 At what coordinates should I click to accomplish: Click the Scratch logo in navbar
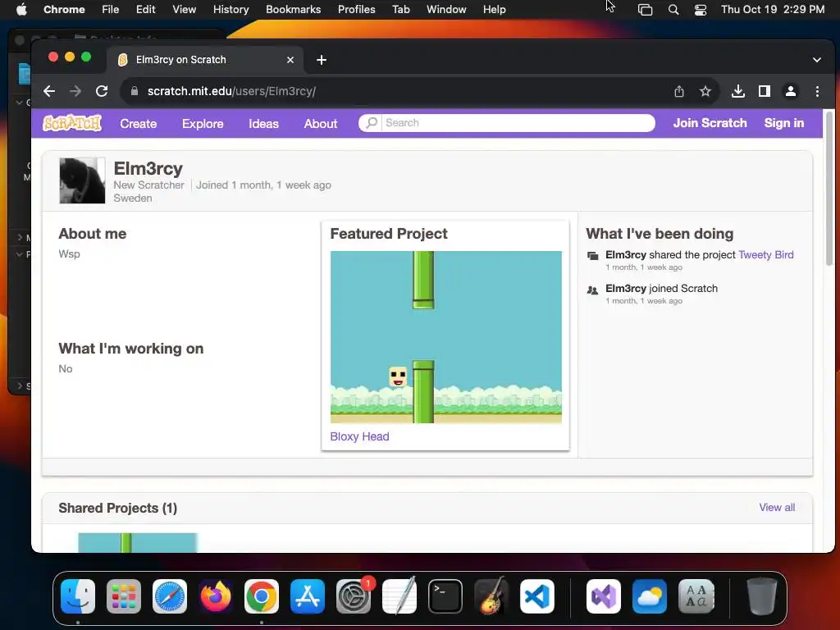[x=72, y=123]
